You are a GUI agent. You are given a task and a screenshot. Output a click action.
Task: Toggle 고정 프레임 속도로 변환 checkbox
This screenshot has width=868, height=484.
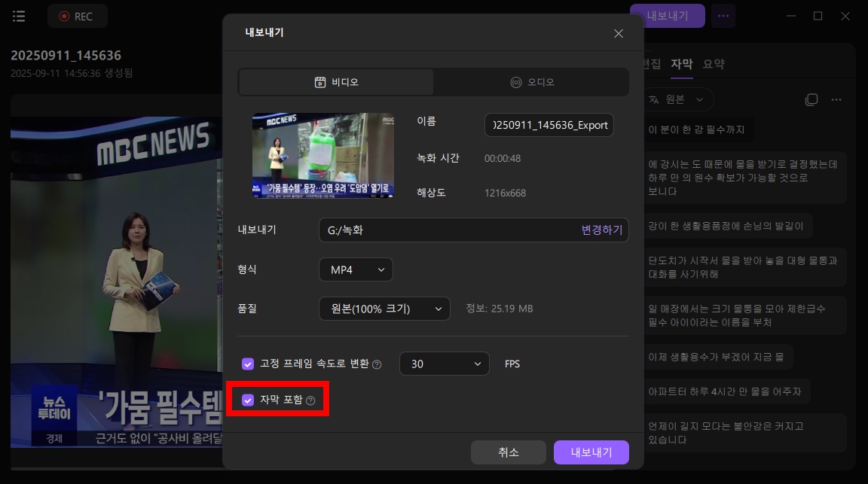pos(247,364)
